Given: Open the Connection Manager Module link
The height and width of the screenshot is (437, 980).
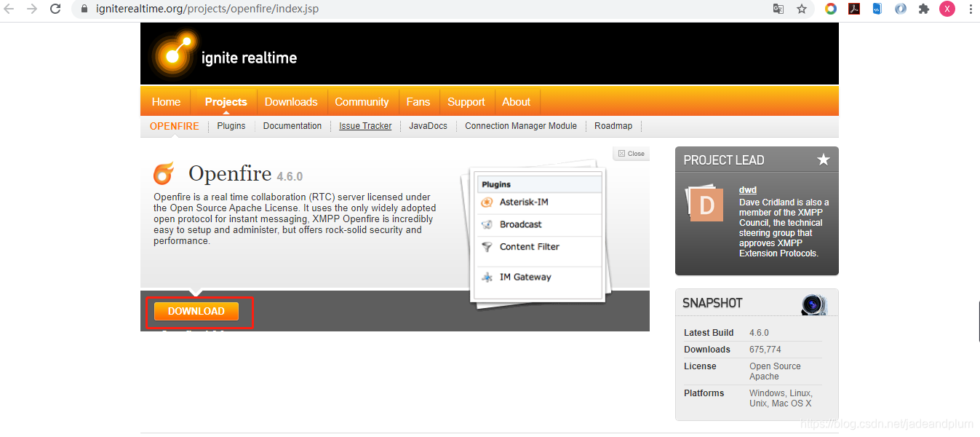Looking at the screenshot, I should pos(521,126).
